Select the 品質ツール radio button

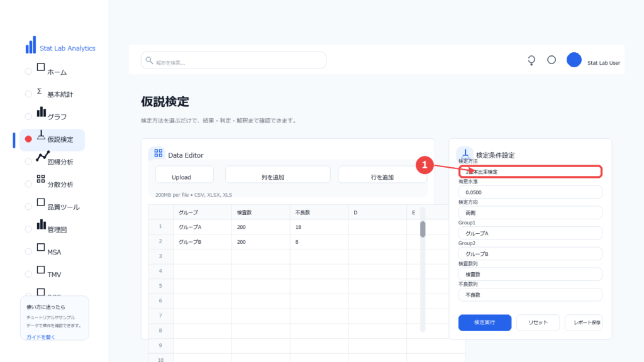click(x=28, y=207)
